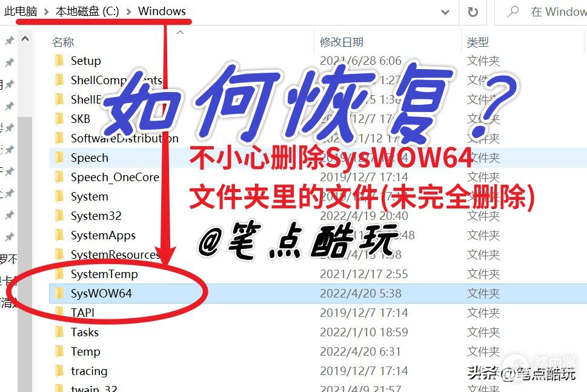587x392 pixels.
Task: Click the TAPI folder icon
Action: click(x=59, y=313)
